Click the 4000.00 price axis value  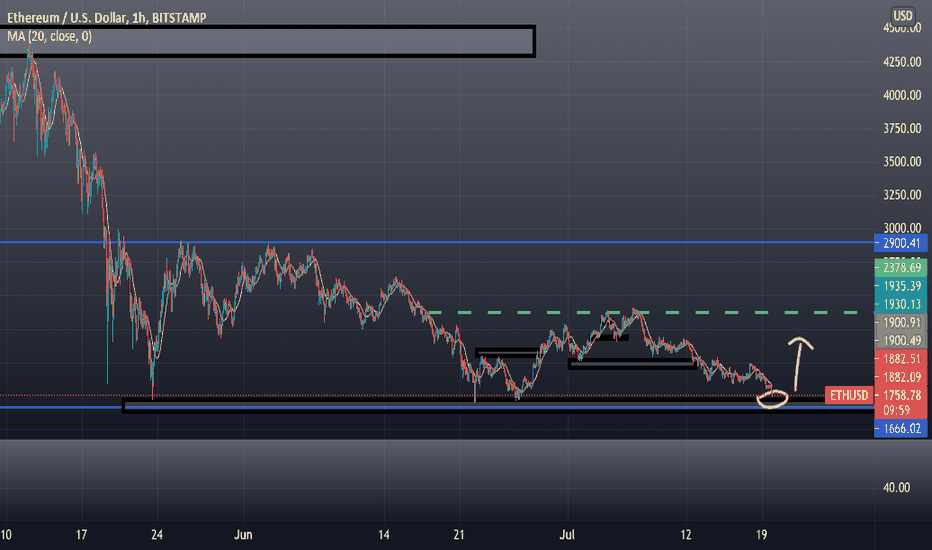(902, 95)
